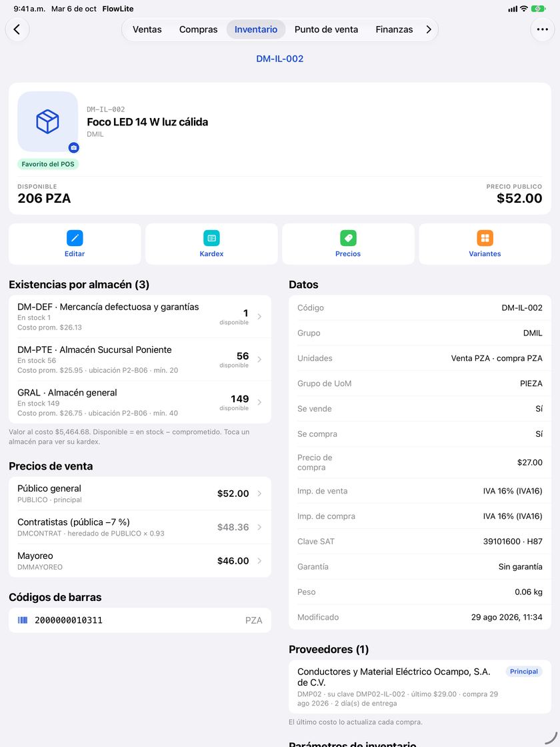Screen dimensions: 560x747
Task: Expand DM-DEF warehouse row chevron
Action: click(259, 316)
